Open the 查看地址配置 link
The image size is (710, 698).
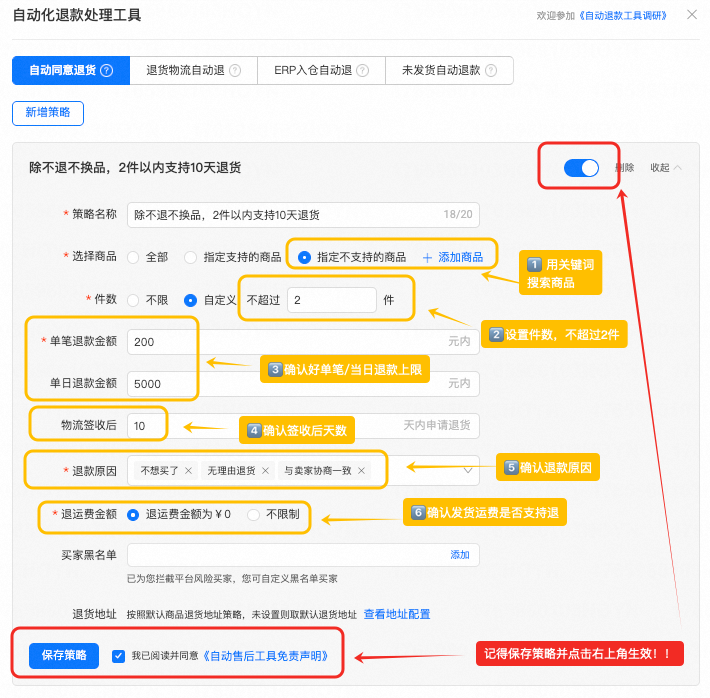pyautogui.click(x=396, y=614)
